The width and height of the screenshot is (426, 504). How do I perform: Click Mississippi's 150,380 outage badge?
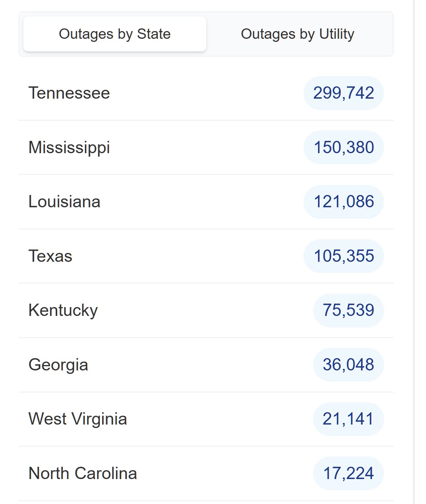343,148
